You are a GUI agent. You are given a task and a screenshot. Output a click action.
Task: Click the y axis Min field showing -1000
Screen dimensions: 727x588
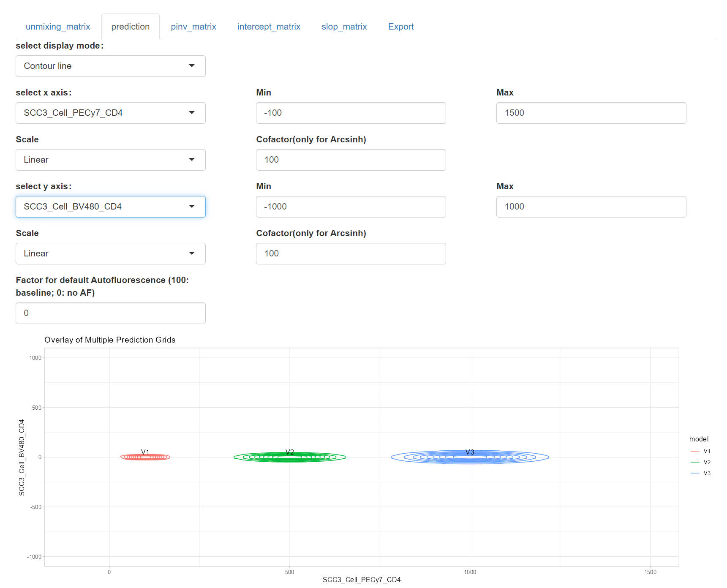[x=351, y=207]
